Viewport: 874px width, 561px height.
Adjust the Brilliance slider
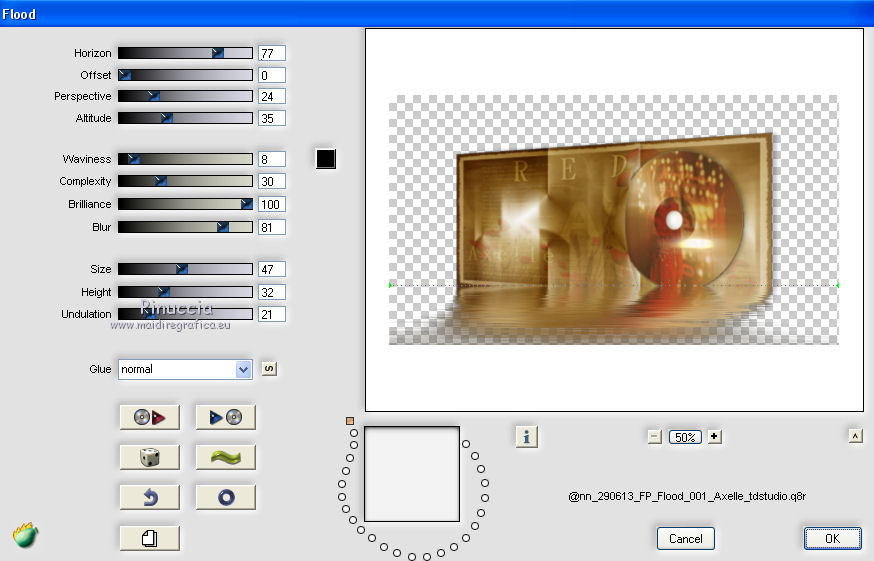click(x=185, y=204)
